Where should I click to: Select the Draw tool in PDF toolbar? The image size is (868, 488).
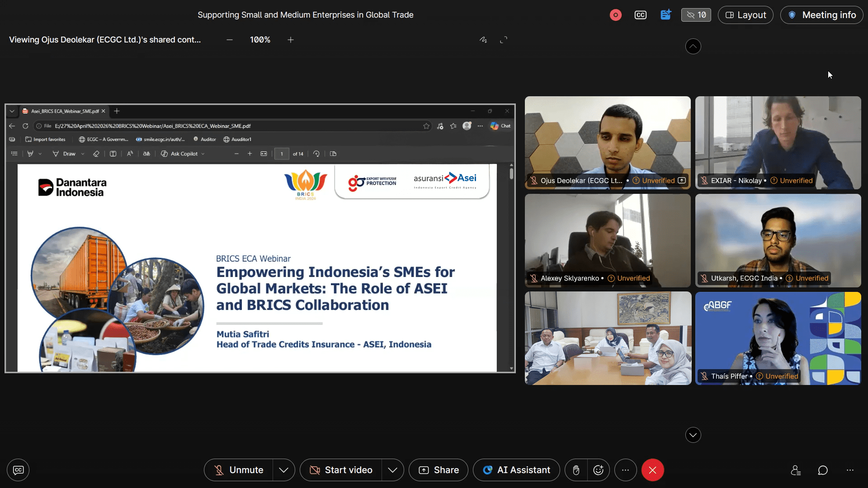pyautogui.click(x=64, y=154)
